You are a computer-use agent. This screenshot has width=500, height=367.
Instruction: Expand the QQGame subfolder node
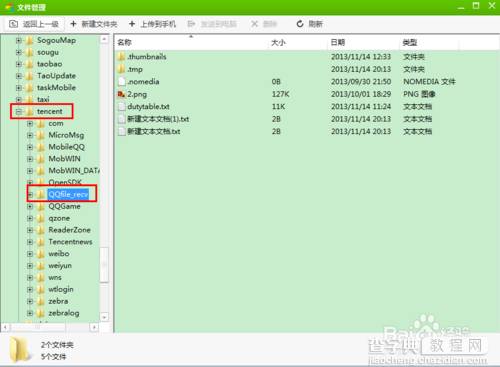coord(30,207)
